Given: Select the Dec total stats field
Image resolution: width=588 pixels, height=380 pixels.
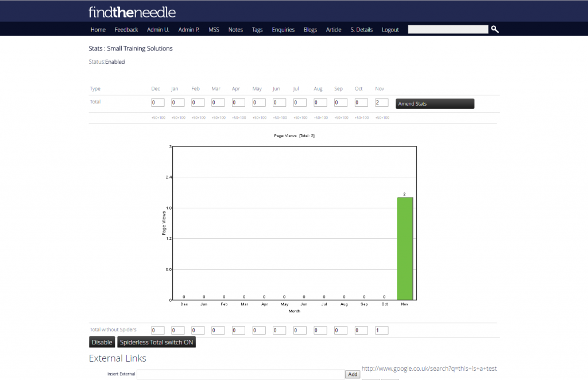Looking at the screenshot, I should (x=158, y=103).
